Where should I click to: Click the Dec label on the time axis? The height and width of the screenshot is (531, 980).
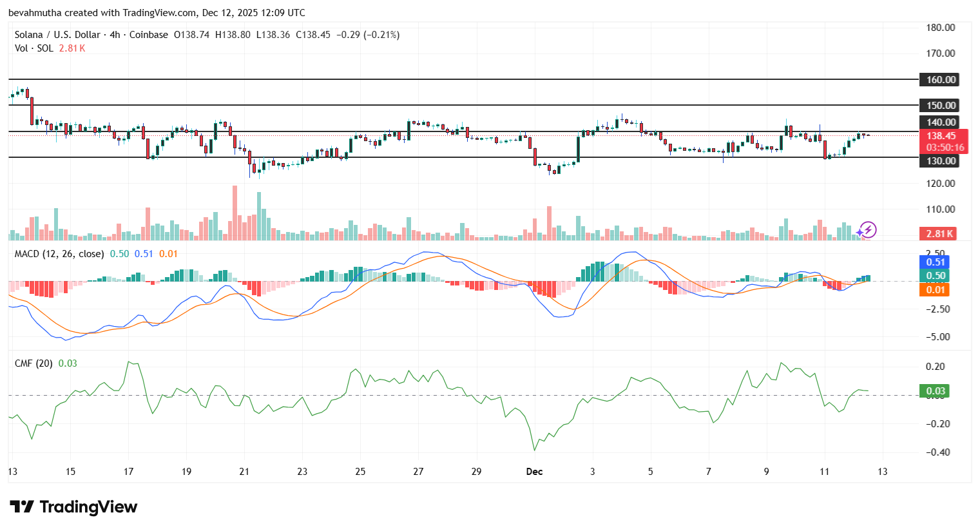[534, 472]
